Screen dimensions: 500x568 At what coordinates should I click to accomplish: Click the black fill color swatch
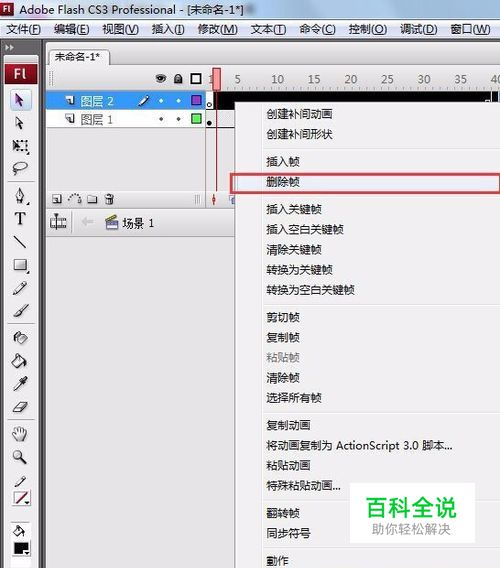click(x=21, y=548)
